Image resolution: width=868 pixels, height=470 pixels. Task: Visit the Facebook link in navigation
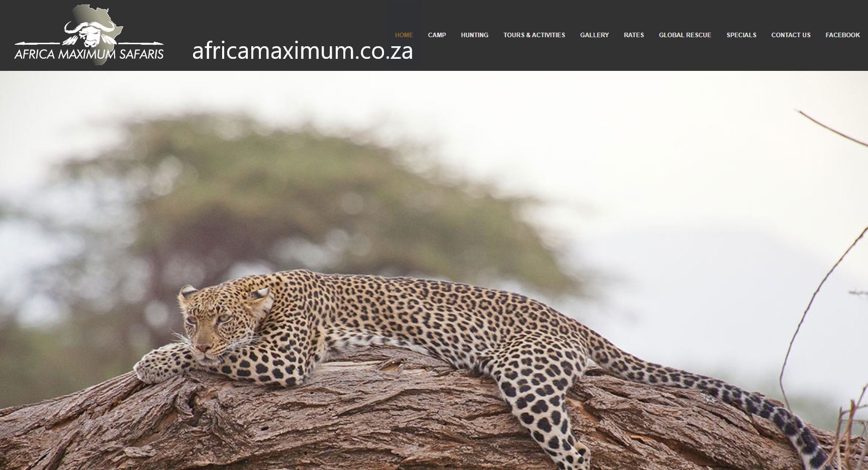[842, 35]
